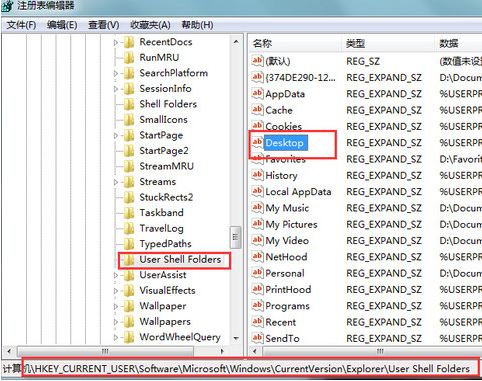Sort values by 数据 column header

tap(459, 43)
